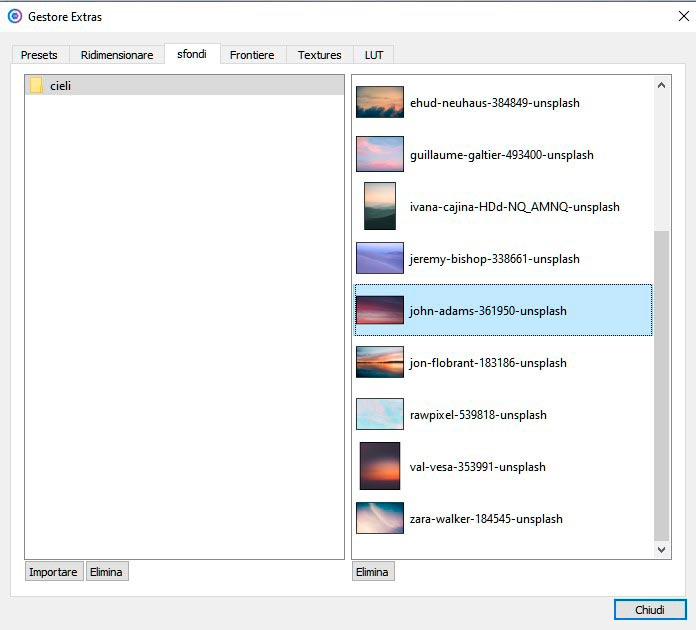This screenshot has width=696, height=630.
Task: Click Elimina next to Importare
Action: click(107, 572)
